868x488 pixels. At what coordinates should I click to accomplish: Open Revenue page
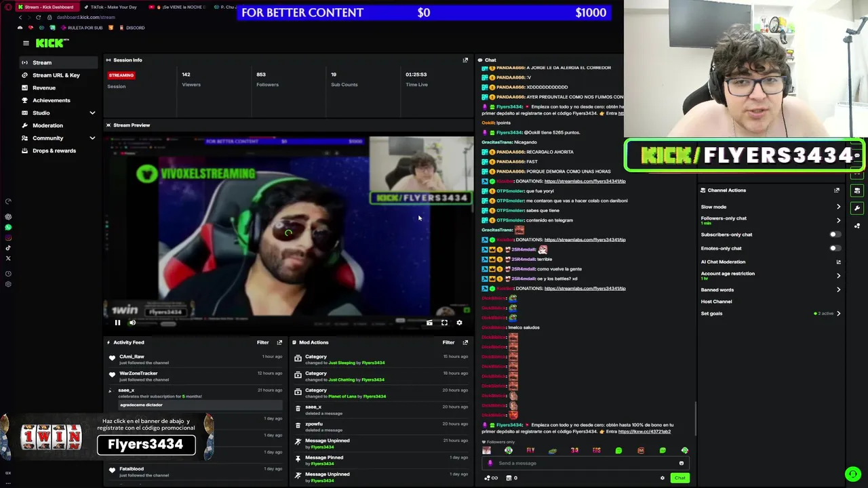click(x=58, y=88)
